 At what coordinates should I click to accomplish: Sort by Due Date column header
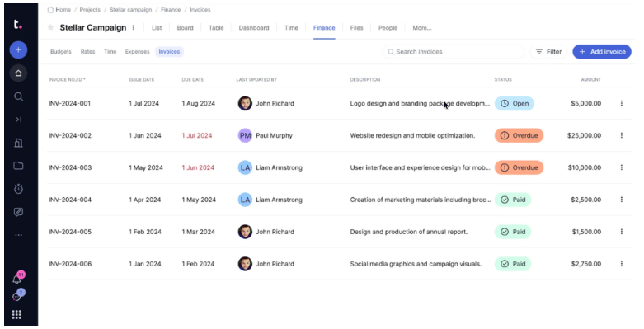coord(193,80)
